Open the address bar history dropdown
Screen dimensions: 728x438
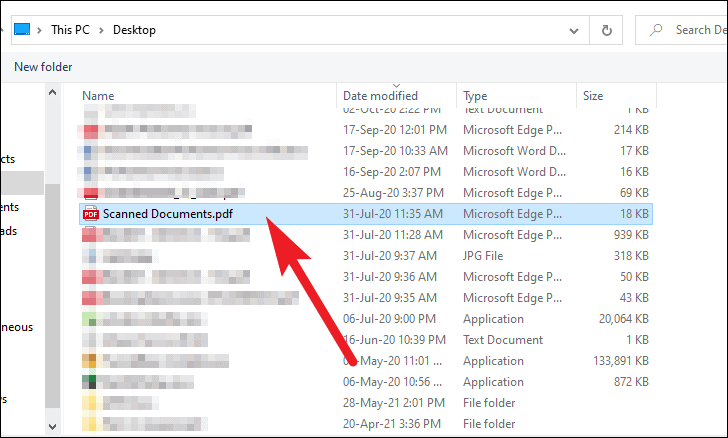point(574,31)
